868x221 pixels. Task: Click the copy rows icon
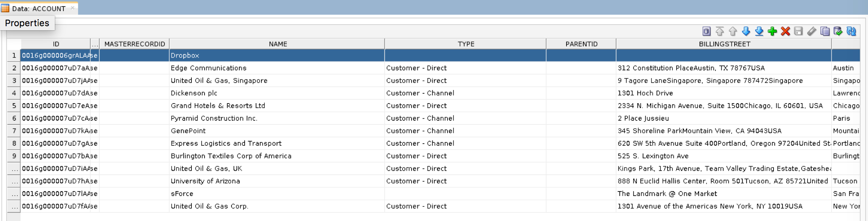pos(825,32)
